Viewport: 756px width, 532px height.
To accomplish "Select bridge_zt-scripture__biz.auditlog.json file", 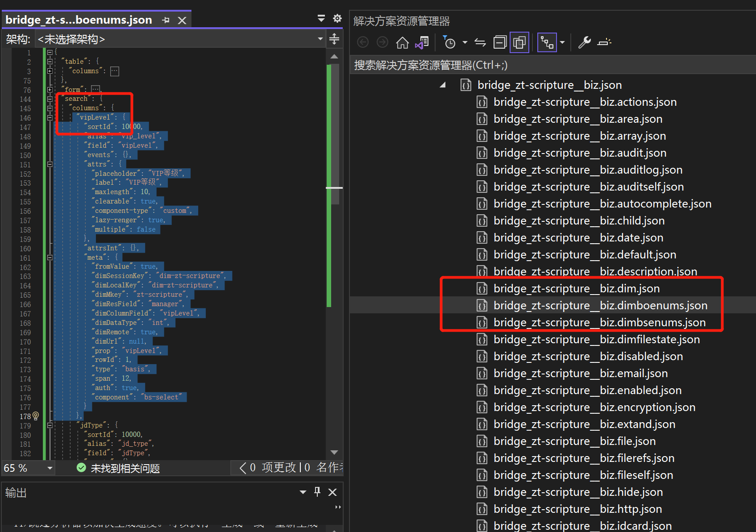I will [588, 170].
